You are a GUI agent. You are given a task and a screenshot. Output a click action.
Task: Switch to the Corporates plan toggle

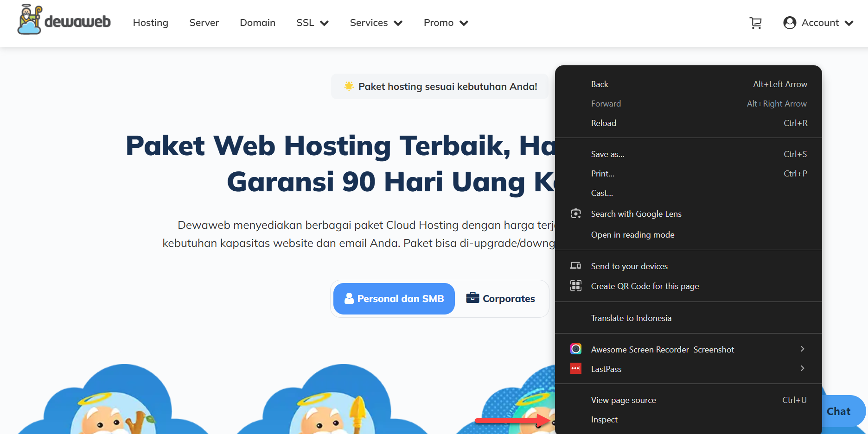(x=501, y=299)
